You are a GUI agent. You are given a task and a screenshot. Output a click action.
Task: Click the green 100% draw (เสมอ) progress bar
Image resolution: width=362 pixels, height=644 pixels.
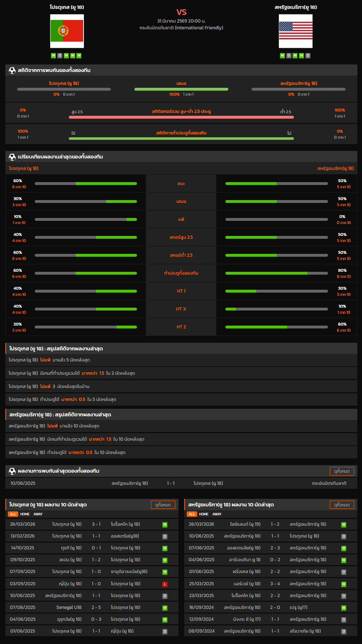181,89
